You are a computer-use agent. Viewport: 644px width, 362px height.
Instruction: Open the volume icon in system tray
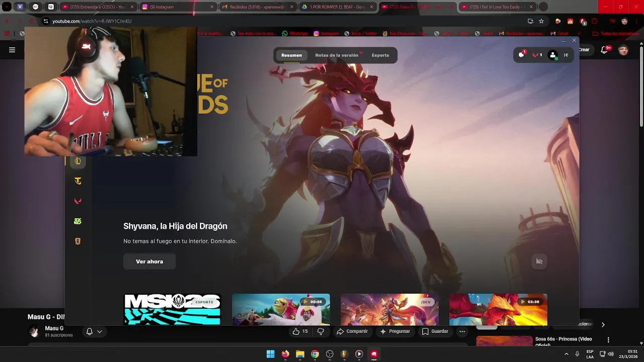click(x=611, y=354)
